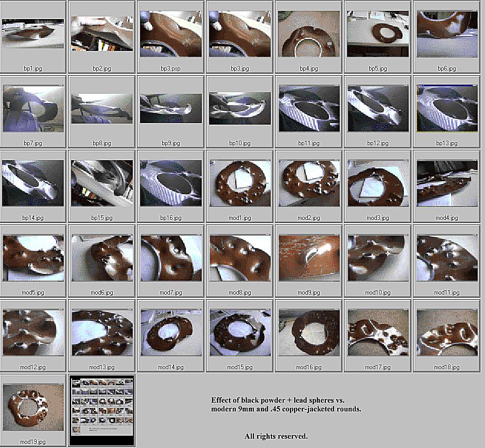
Task: Open the mod11.jpg thumbnail
Action: [x=447, y=257]
